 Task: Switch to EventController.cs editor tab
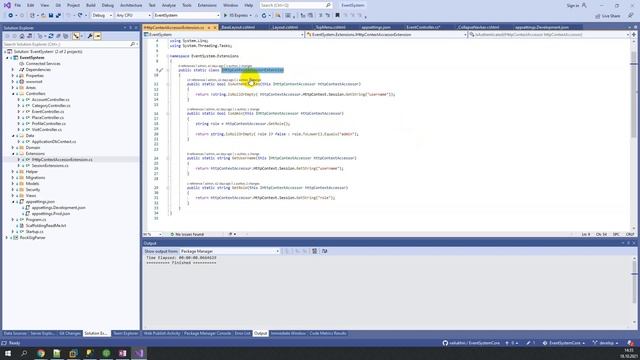[x=423, y=27]
